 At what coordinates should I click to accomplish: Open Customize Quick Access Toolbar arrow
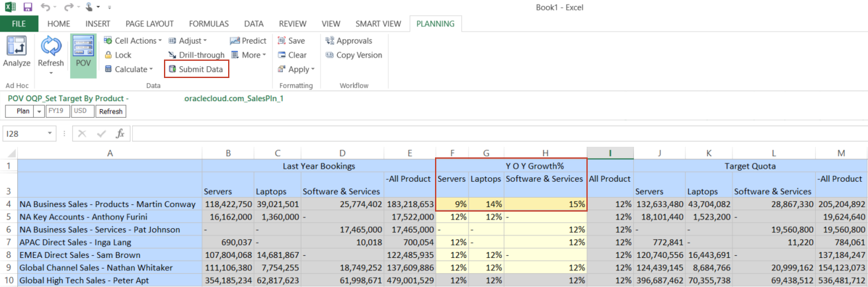(109, 8)
